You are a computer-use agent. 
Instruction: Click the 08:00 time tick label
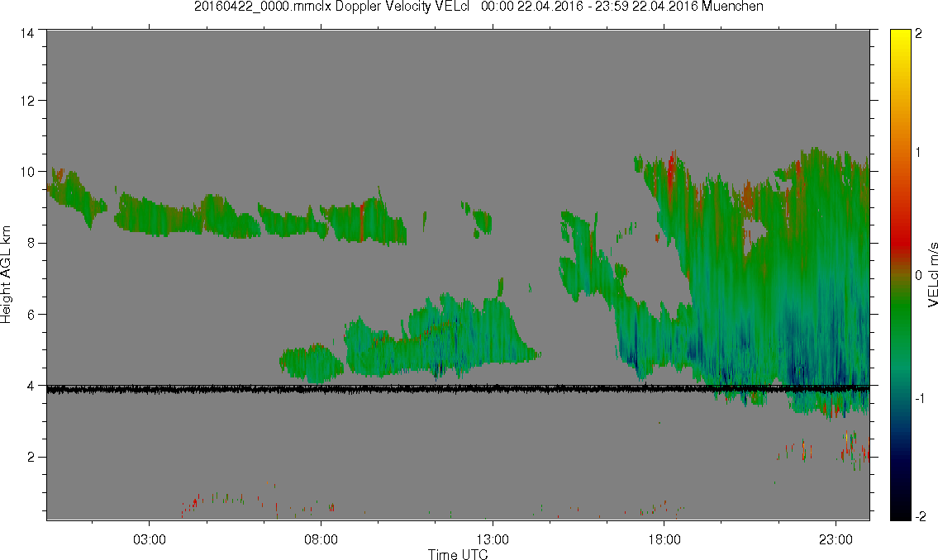321,539
